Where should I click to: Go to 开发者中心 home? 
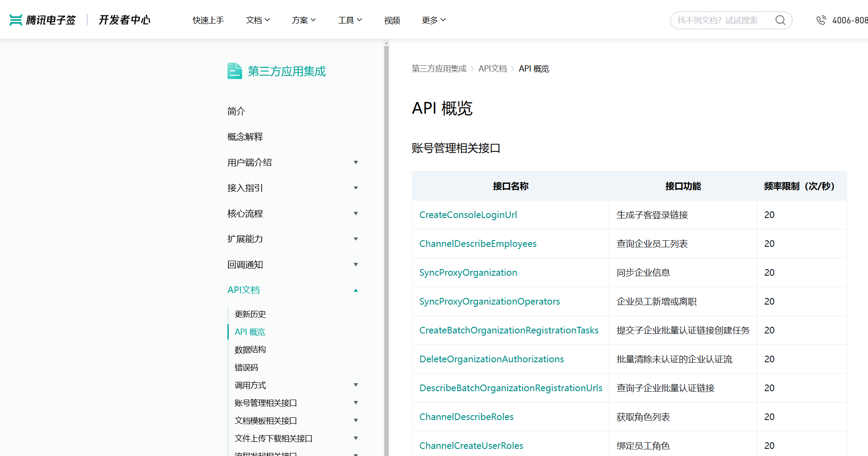[x=124, y=20]
